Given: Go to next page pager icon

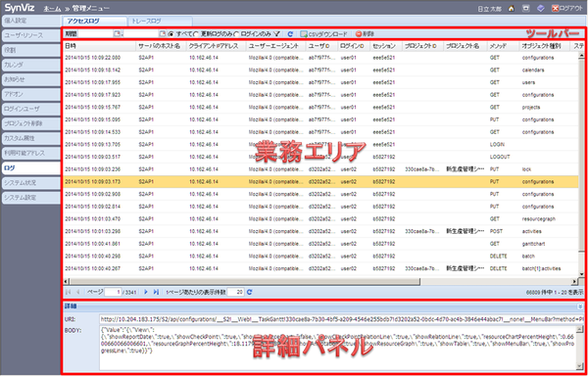Looking at the screenshot, I should (x=146, y=292).
